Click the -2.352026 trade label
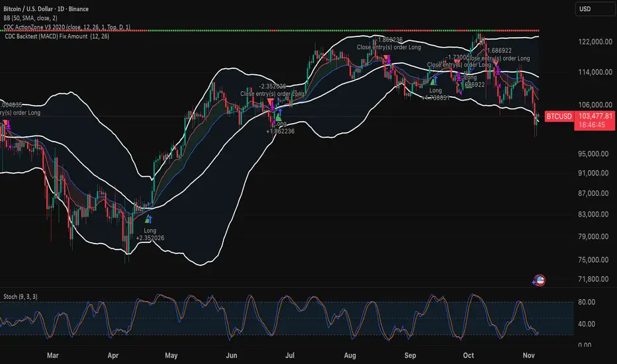617x364 pixels. tap(272, 86)
